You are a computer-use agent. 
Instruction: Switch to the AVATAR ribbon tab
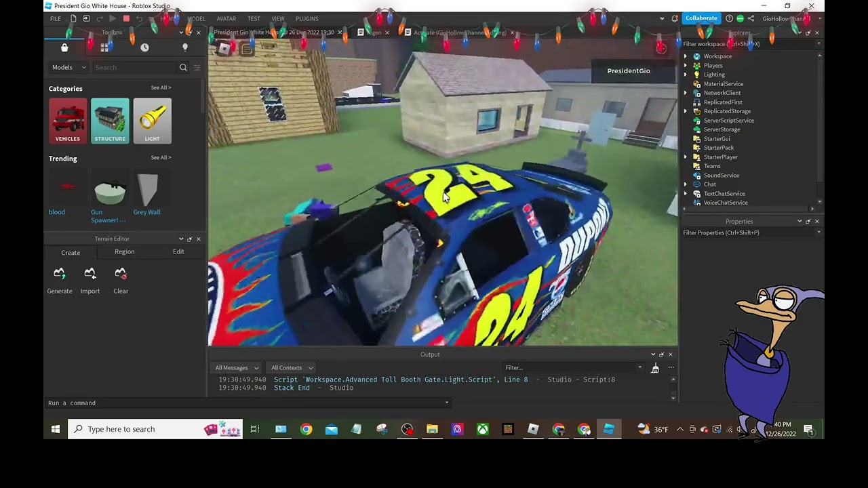pos(226,18)
